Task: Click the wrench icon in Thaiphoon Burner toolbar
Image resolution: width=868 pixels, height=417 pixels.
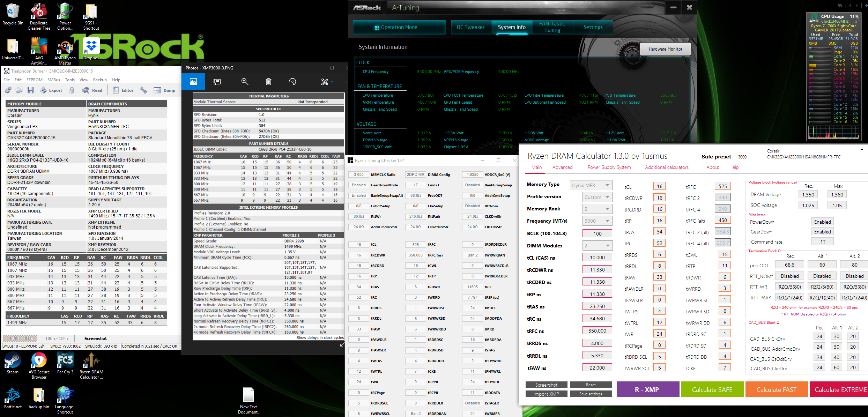Action: point(143,90)
